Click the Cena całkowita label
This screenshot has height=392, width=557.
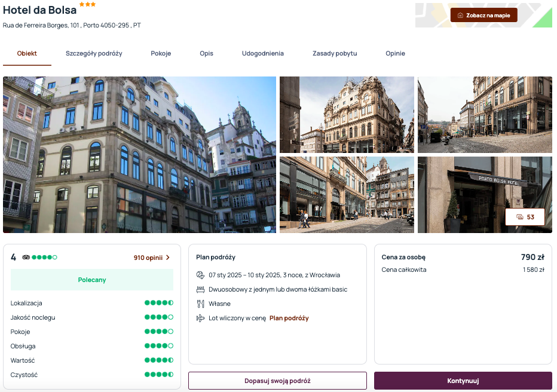pos(404,270)
